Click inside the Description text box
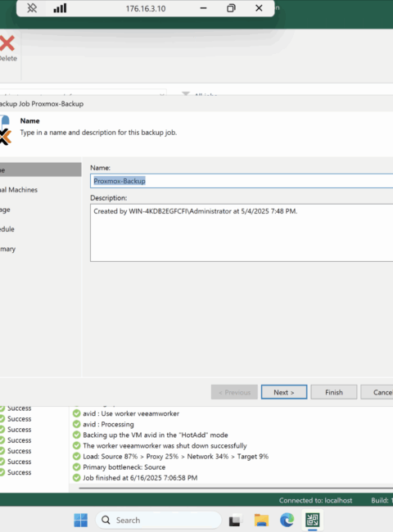Image resolution: width=393 pixels, height=532 pixels. pyautogui.click(x=242, y=232)
